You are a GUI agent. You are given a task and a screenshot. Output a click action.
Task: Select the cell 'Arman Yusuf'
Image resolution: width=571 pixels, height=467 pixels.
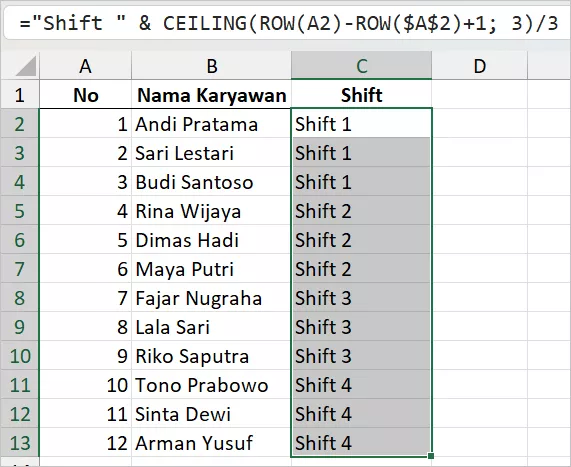211,443
